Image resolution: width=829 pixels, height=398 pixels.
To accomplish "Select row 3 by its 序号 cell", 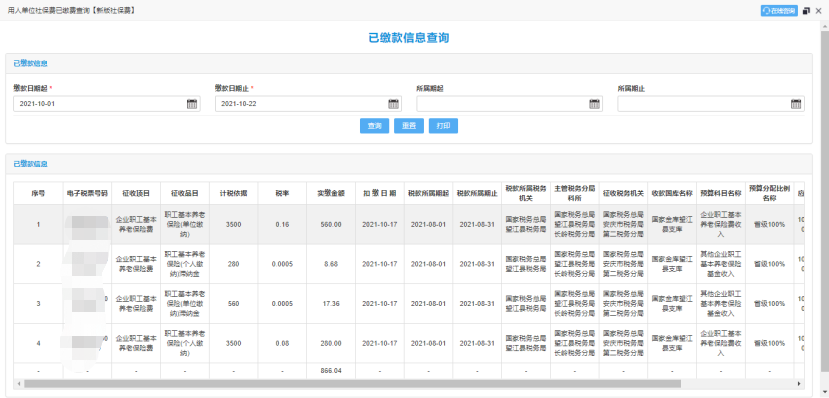I will click(38, 304).
